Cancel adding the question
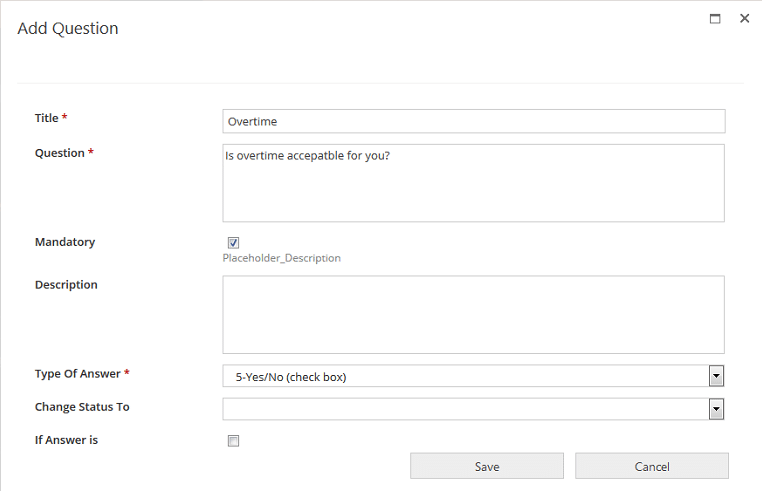Screen dimensions: 762x491 [652, 466]
